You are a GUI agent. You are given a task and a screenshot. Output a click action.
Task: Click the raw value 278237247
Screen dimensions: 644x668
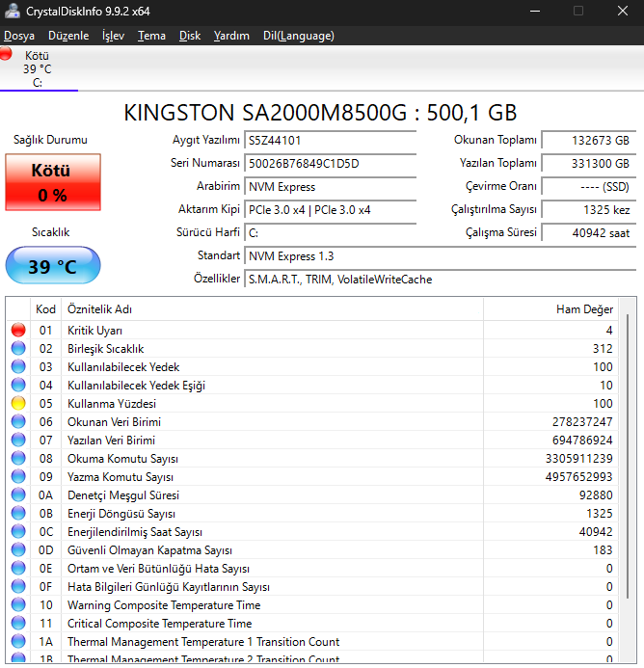point(582,422)
